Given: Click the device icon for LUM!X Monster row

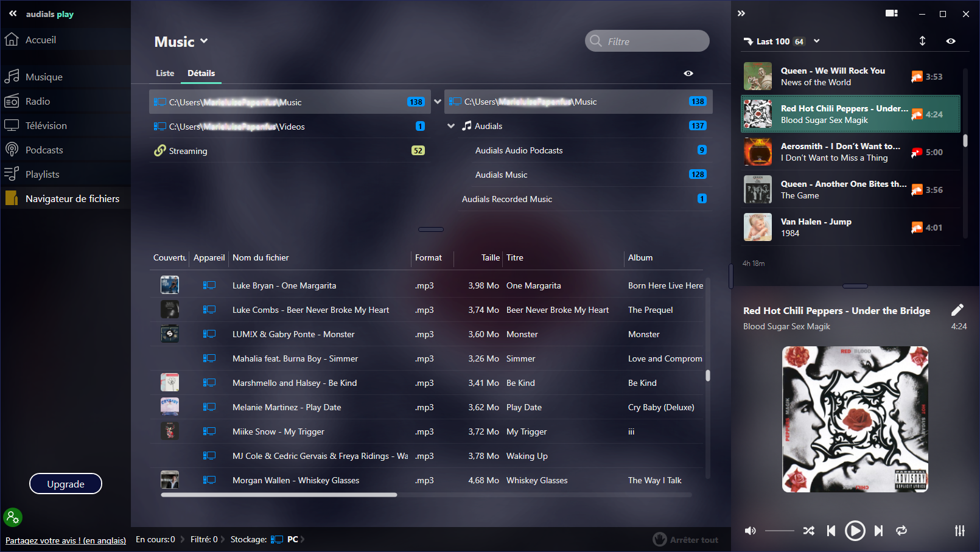Looking at the screenshot, I should point(209,334).
